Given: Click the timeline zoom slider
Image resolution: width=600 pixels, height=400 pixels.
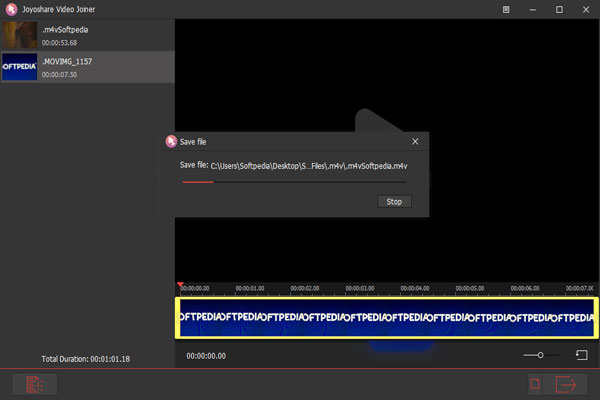Looking at the screenshot, I should 541,355.
